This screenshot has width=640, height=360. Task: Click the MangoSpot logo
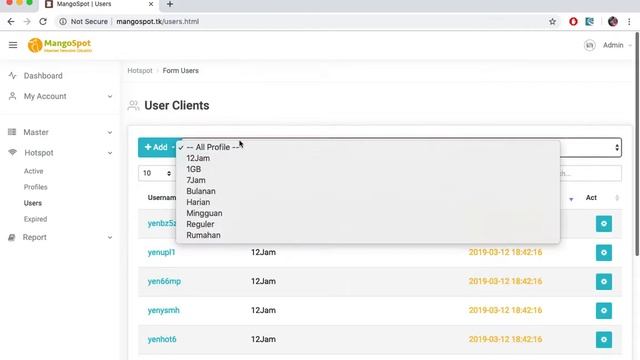[60, 45]
